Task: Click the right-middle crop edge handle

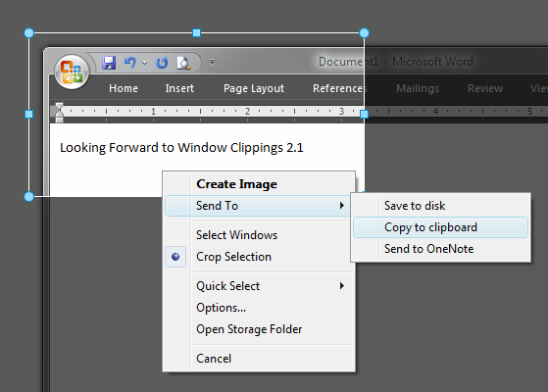Action: [364, 115]
